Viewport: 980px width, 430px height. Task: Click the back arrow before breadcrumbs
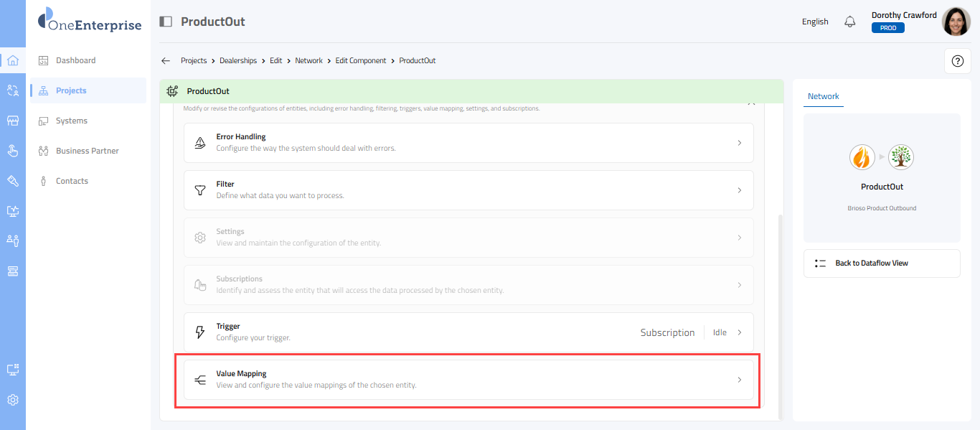(x=166, y=61)
